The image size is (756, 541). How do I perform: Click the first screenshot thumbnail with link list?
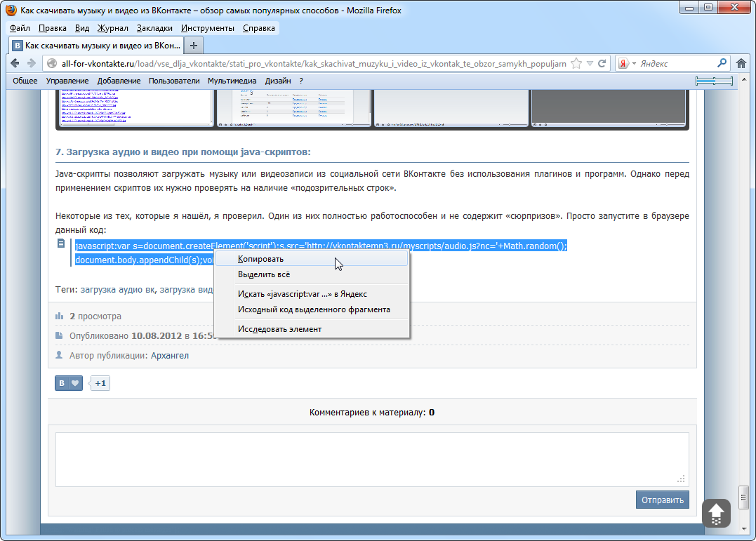click(x=135, y=107)
